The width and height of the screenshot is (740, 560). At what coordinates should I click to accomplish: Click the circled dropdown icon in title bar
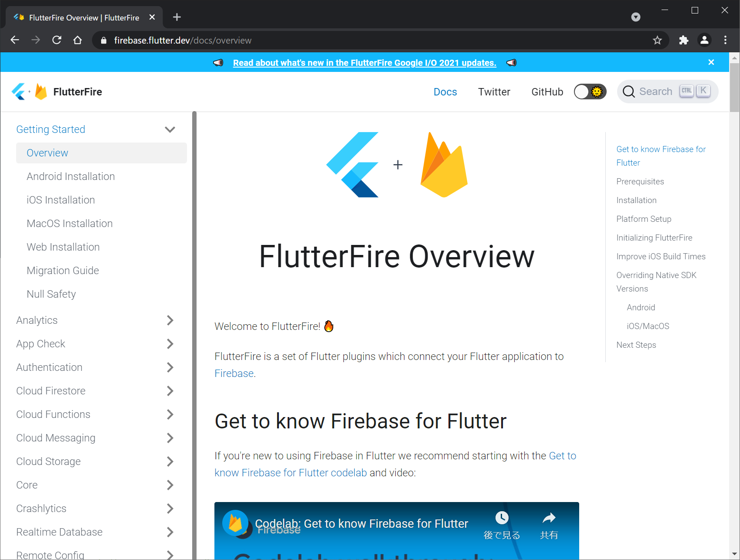(x=636, y=17)
